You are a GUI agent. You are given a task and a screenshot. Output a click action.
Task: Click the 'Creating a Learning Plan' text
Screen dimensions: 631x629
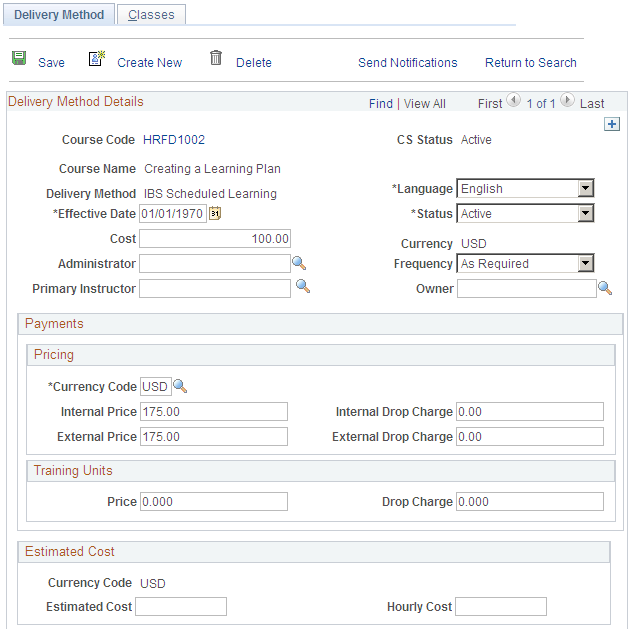[x=212, y=169]
